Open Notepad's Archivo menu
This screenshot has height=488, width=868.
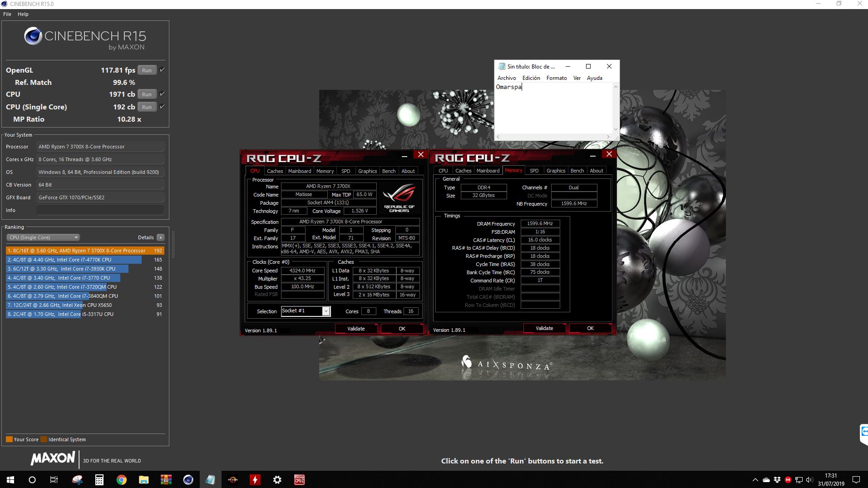[x=507, y=78]
